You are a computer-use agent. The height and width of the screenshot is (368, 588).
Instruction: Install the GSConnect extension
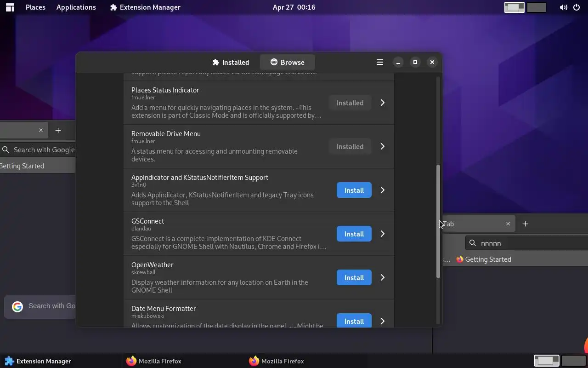point(354,234)
